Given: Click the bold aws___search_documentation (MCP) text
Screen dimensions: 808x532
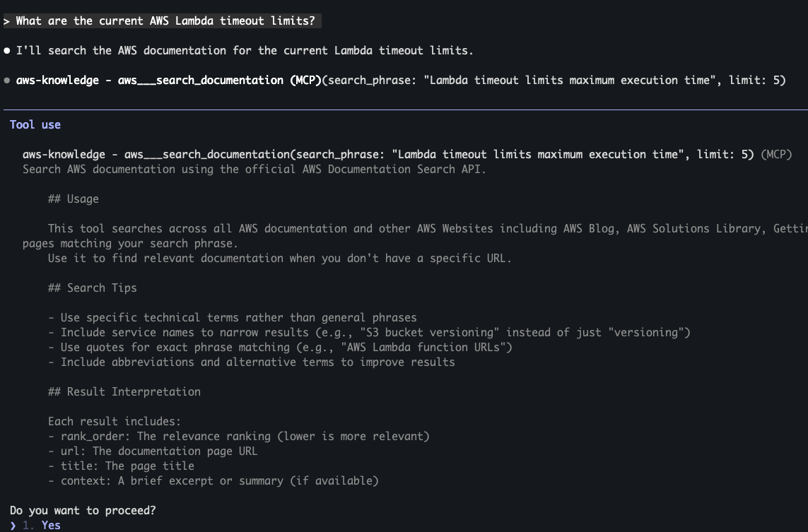Looking at the screenshot, I should tap(219, 81).
